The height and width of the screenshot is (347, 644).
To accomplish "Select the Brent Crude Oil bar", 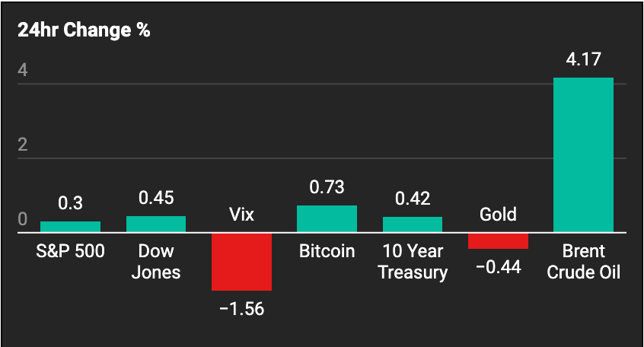I will point(584,154).
